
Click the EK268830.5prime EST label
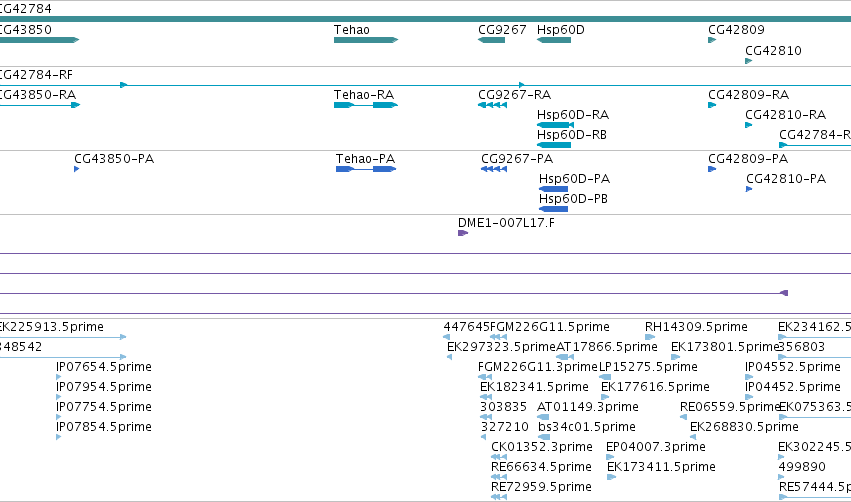click(744, 427)
